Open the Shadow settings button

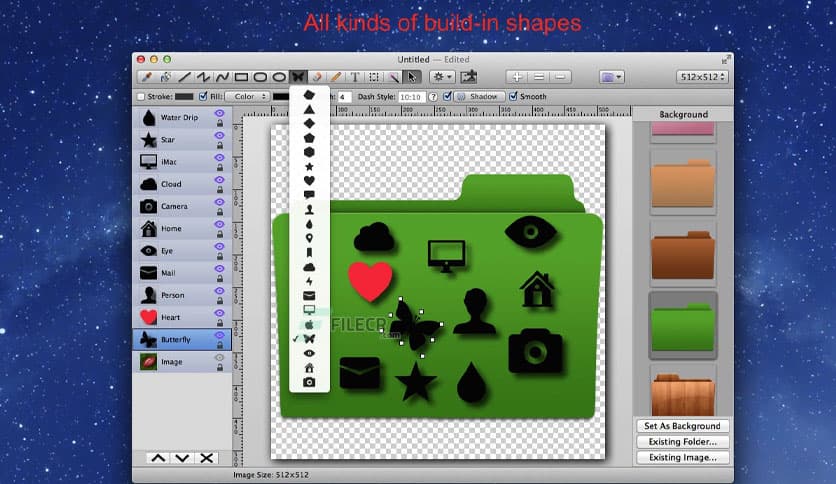tap(478, 96)
